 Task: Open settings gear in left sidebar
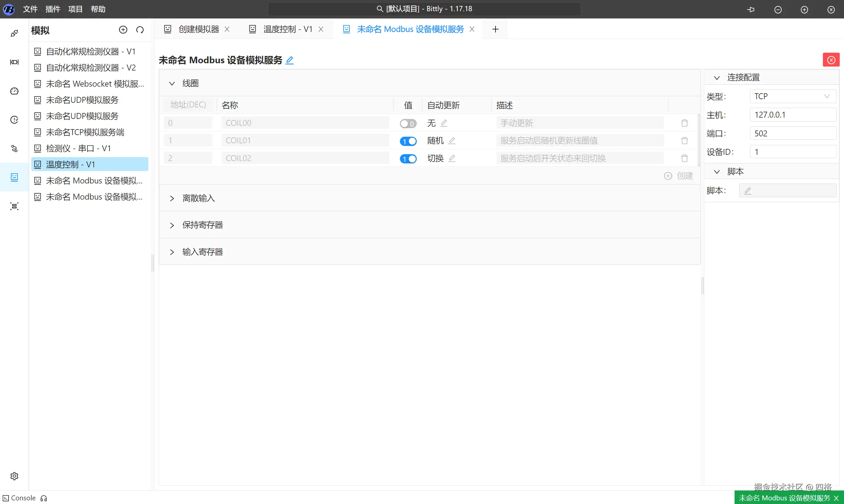click(14, 476)
